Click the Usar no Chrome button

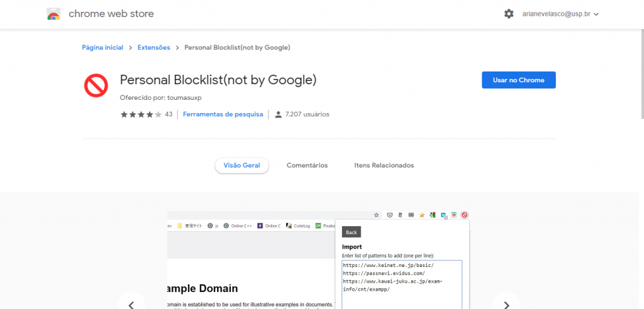tap(519, 80)
